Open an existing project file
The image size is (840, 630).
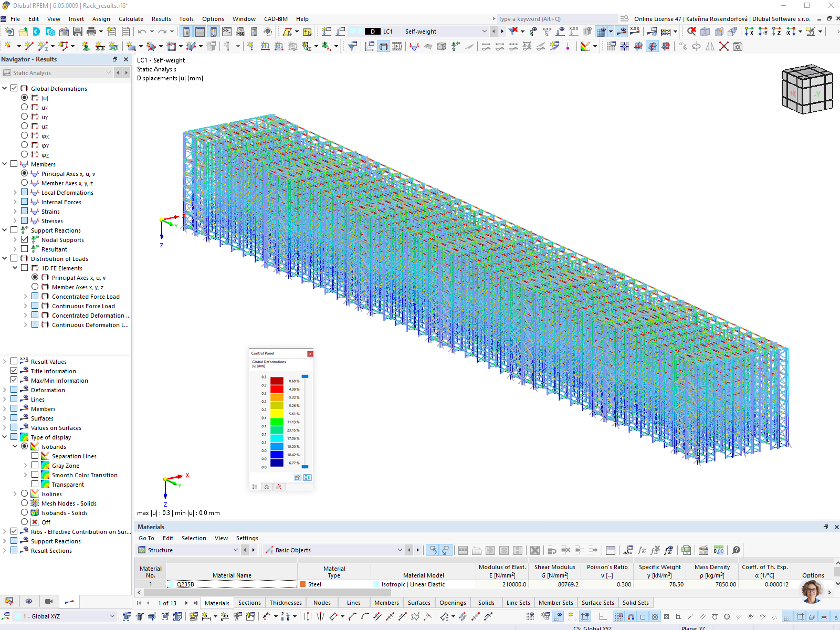[x=23, y=31]
